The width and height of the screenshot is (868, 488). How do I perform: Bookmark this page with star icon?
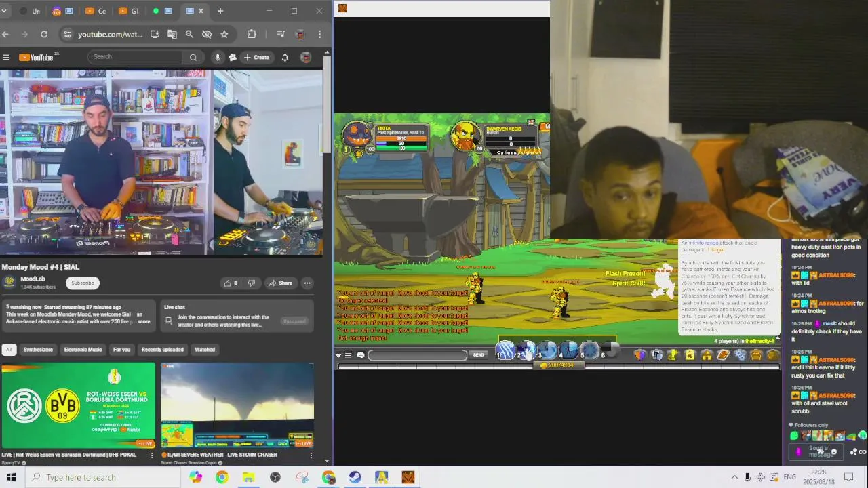(x=224, y=34)
